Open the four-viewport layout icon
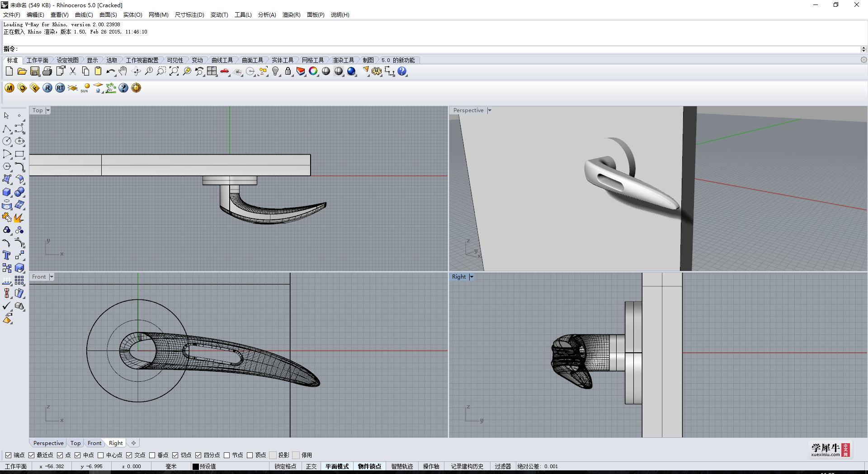Image resolution: width=868 pixels, height=474 pixels. [x=212, y=71]
